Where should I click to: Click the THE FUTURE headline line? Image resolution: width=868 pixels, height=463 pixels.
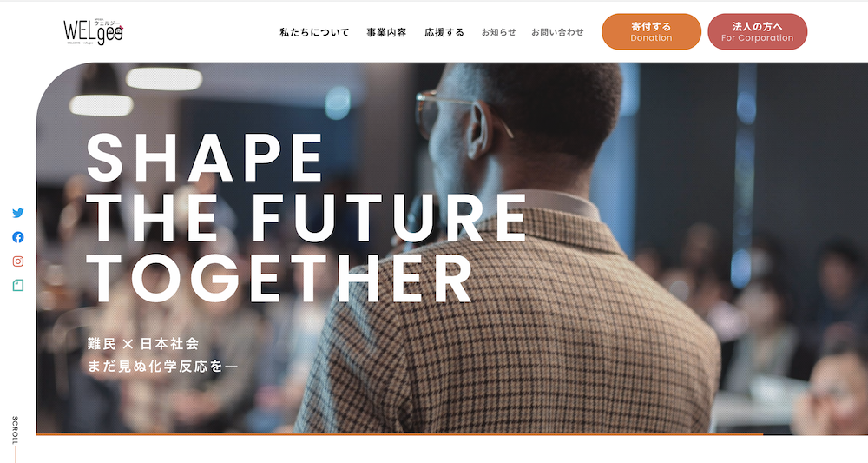(x=306, y=218)
